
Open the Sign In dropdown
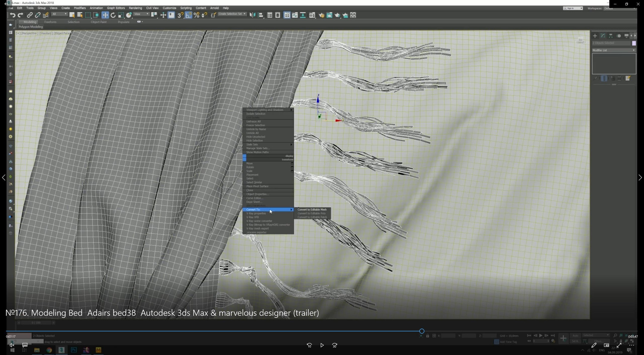click(573, 8)
